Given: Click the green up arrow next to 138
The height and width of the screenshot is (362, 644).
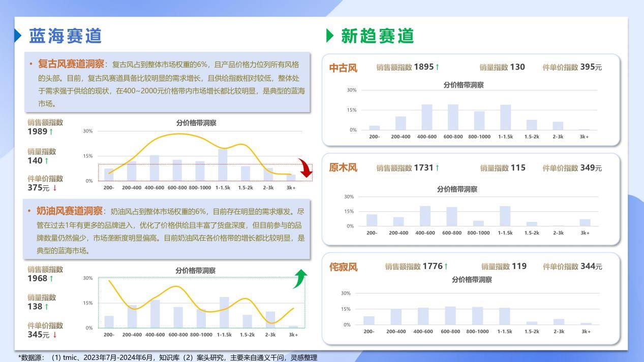Looking at the screenshot, I should 46,307.
